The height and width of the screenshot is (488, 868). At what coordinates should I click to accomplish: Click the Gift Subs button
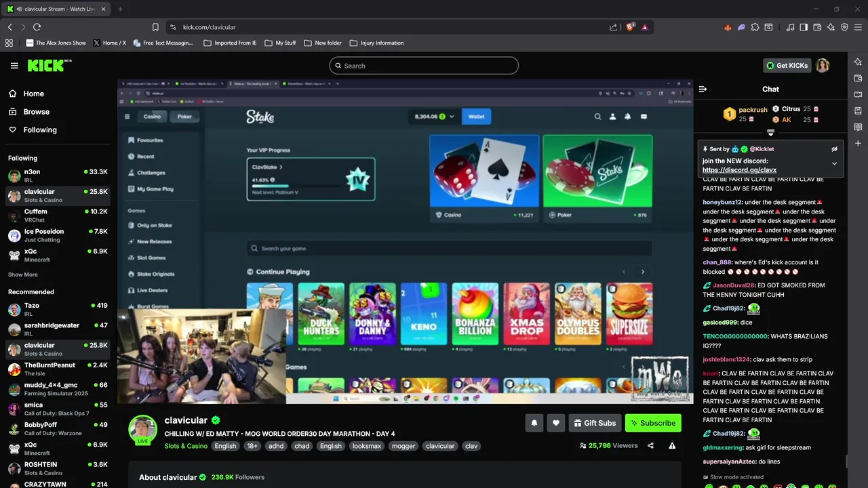595,423
